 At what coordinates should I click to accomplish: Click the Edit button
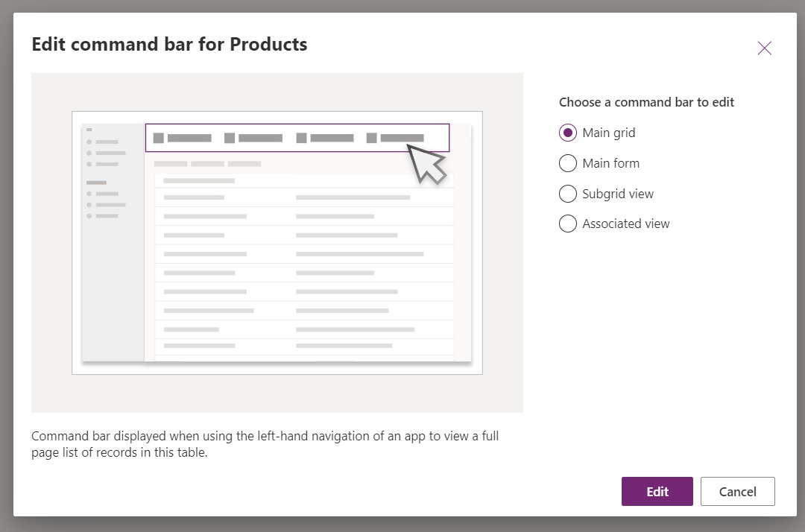pyautogui.click(x=657, y=491)
